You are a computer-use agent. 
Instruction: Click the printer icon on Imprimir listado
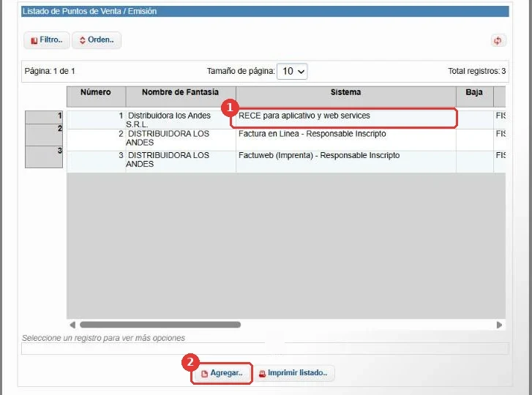[262, 374]
